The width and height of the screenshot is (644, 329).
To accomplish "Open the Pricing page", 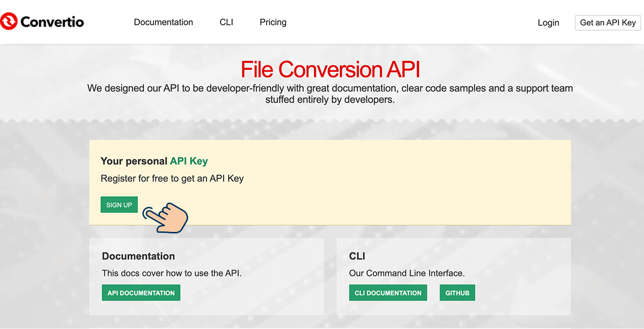I will 273,22.
